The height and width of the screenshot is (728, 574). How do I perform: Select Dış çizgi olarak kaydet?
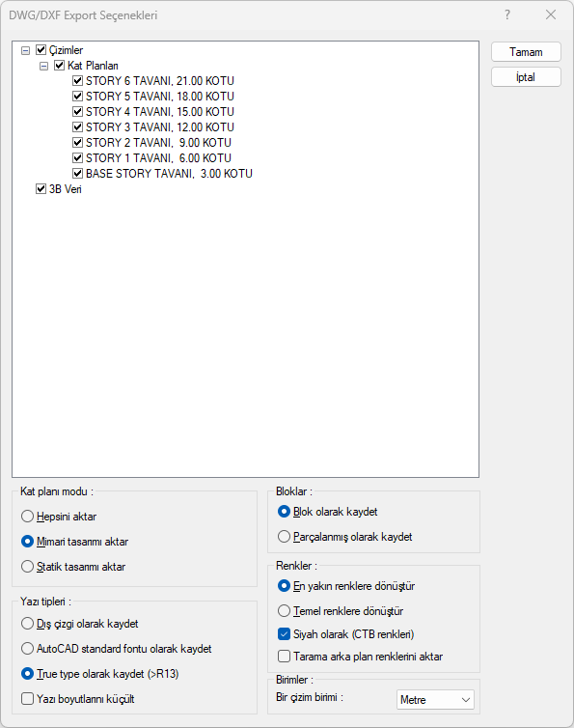coord(27,624)
